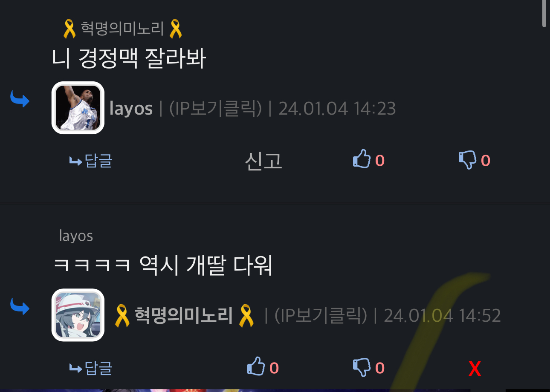This screenshot has width=550, height=392.
Task: Show IP via (IP보기클릭) on layos comment
Action: coord(215,109)
